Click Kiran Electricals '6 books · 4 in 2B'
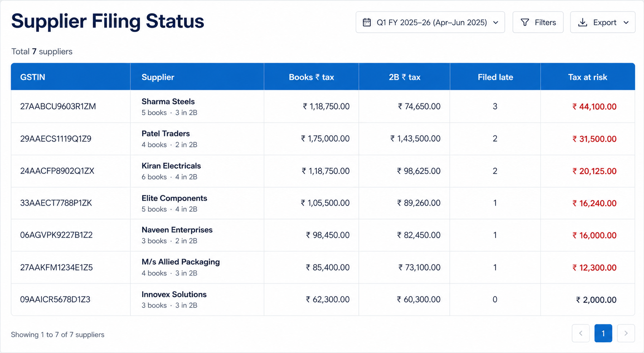Viewport: 644px width, 353px height. (169, 177)
